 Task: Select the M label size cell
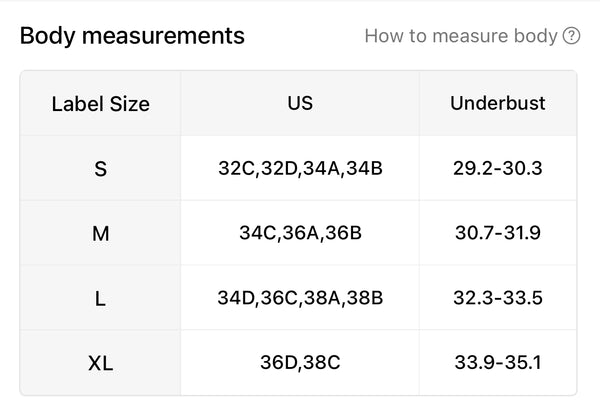(x=101, y=233)
